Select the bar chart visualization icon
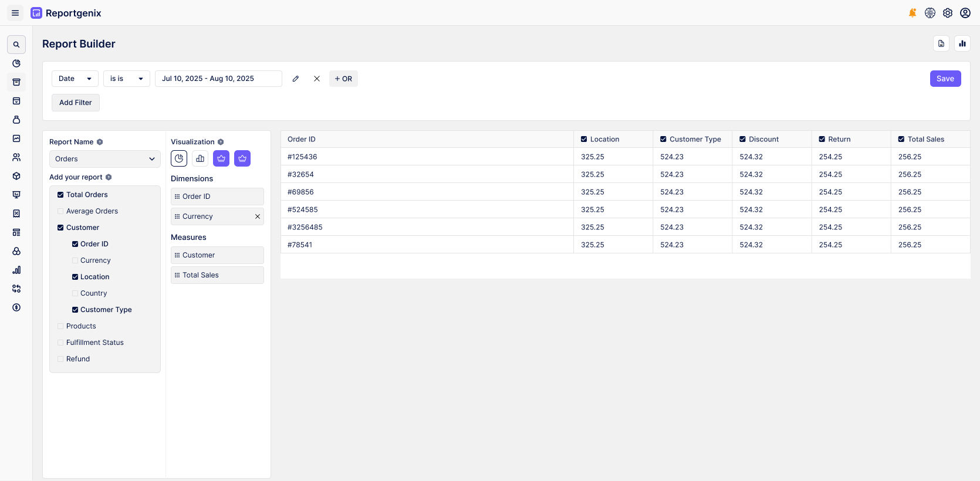This screenshot has height=481, width=980. pos(200,158)
